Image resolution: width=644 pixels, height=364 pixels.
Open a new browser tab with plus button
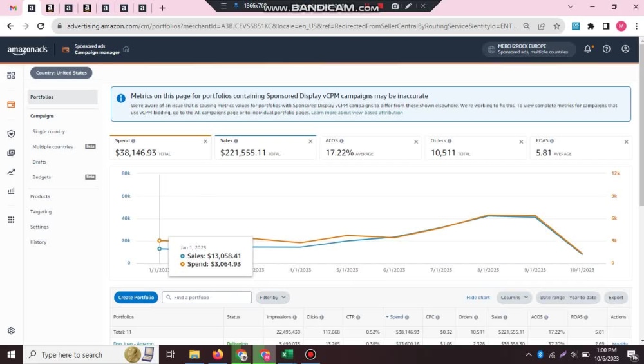coord(162,8)
